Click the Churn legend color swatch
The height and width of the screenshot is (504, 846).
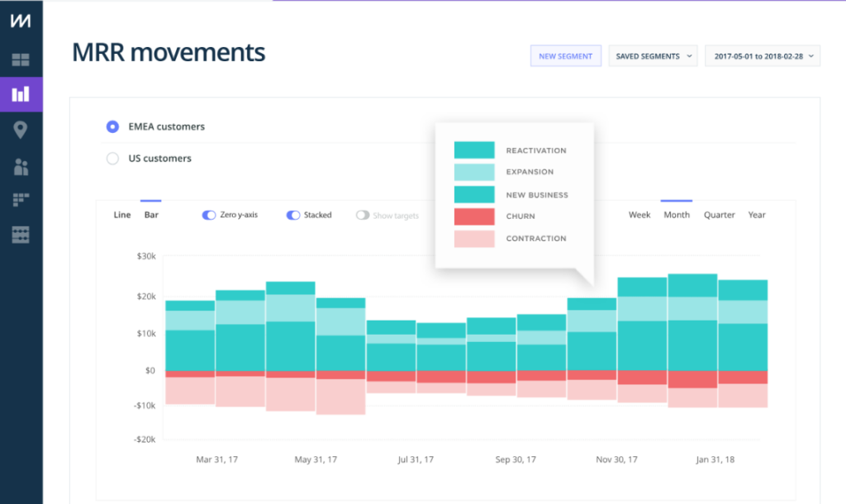[x=474, y=216]
